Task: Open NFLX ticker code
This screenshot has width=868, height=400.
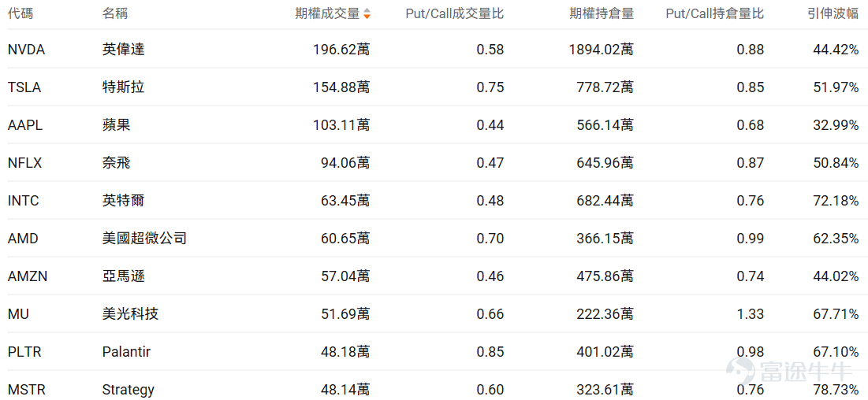Action: [x=25, y=163]
